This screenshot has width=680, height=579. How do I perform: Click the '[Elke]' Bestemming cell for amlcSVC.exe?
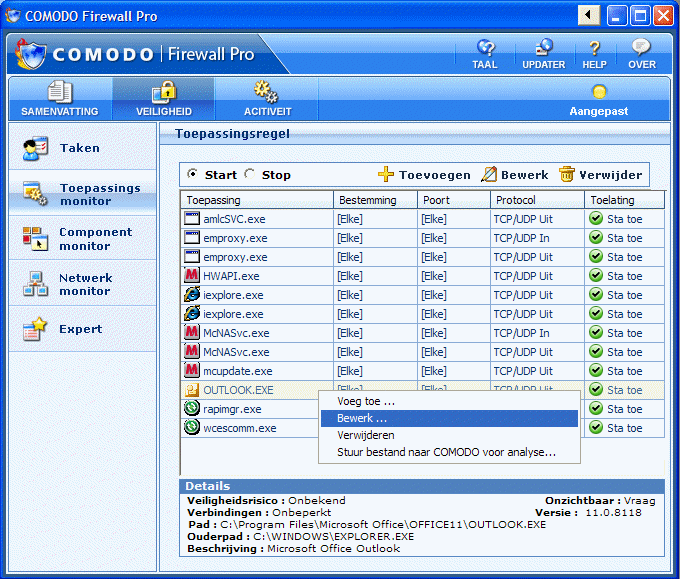[x=375, y=219]
